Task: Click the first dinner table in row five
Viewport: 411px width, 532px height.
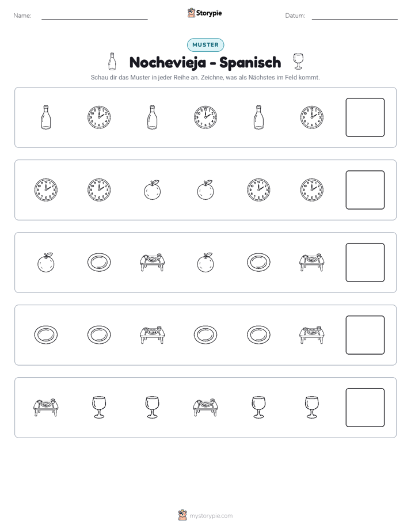Action: (x=46, y=408)
